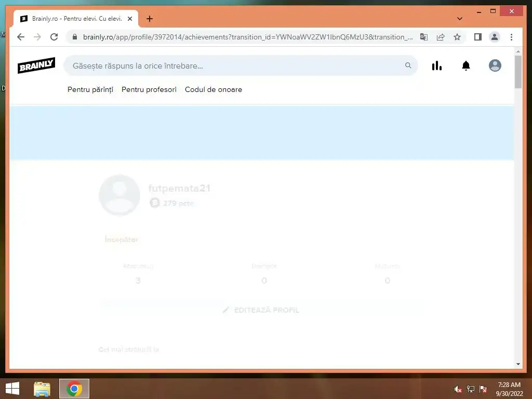Open the Brainly profile avatar menu
The image size is (532, 399).
[x=495, y=65]
